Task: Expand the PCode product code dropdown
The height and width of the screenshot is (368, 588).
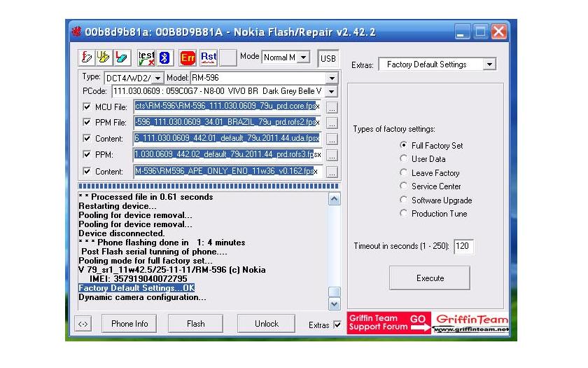Action: [332, 91]
